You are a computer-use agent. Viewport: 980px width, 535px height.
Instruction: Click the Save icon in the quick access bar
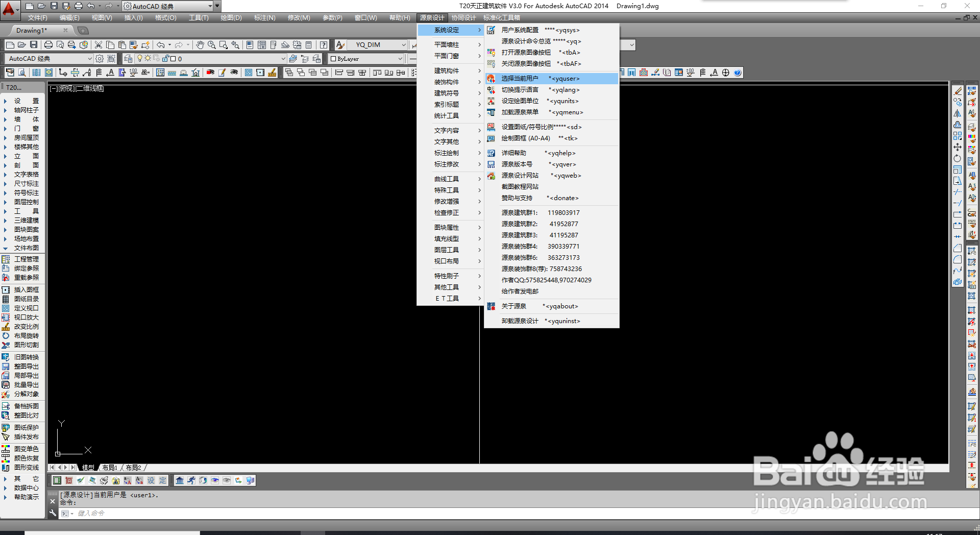click(x=54, y=6)
